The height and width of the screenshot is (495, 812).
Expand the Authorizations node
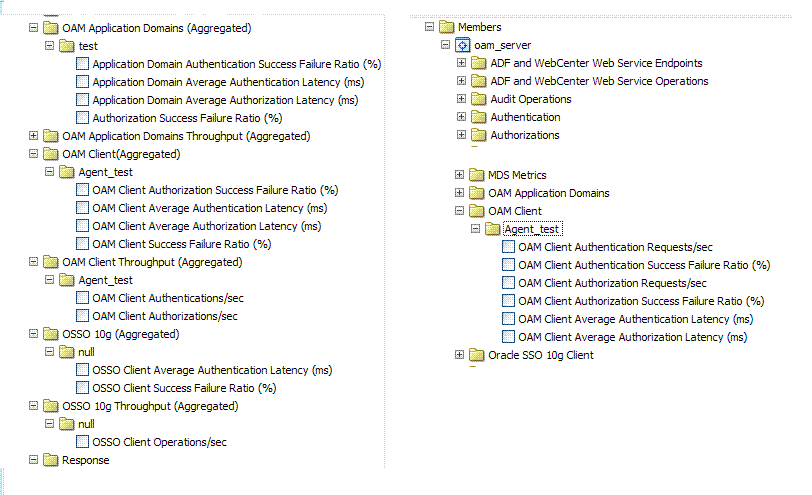click(x=461, y=135)
